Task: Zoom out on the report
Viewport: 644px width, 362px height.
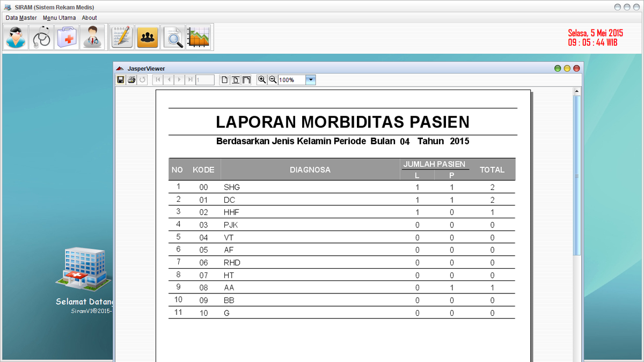Action: tap(273, 80)
